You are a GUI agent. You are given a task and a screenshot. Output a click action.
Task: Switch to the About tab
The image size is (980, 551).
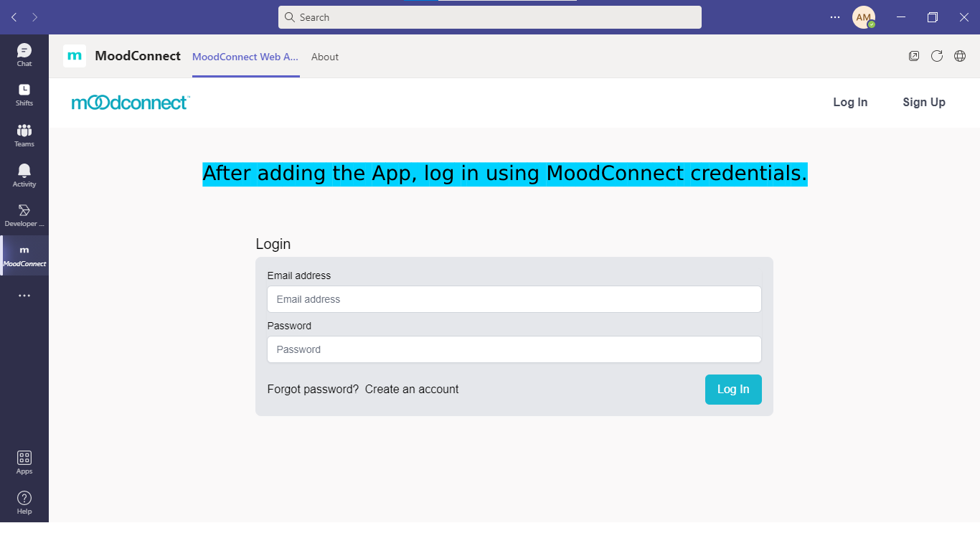tap(325, 57)
